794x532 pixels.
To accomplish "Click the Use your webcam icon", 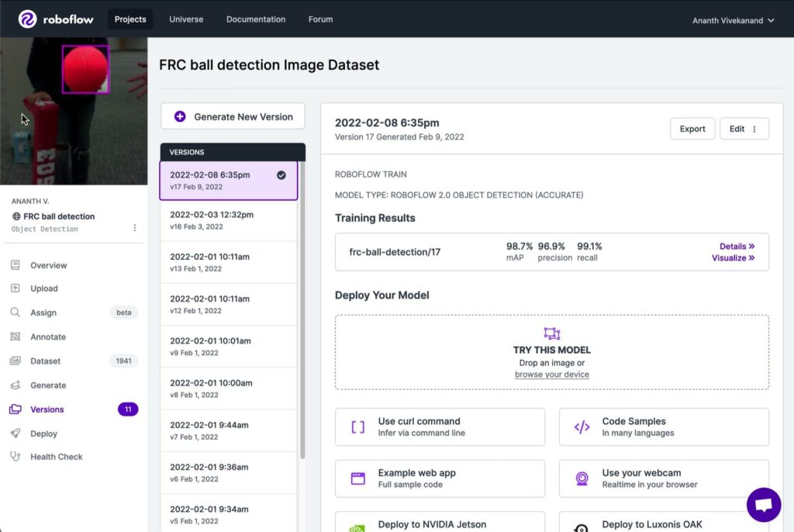I will pyautogui.click(x=582, y=478).
